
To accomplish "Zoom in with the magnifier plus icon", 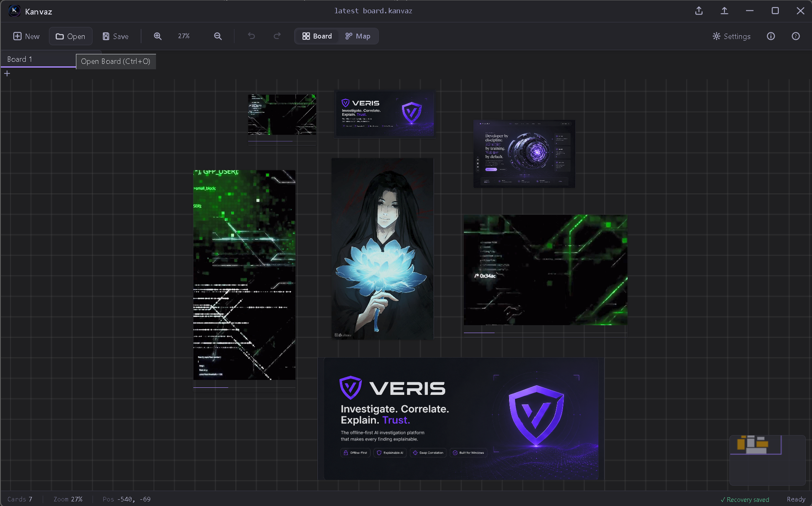I will point(158,36).
